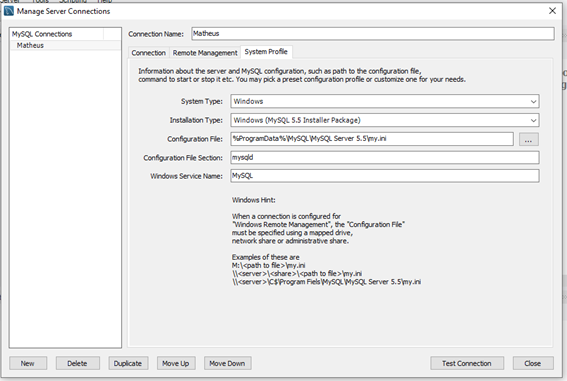Screen dimensions: 567x381
Task: Click the MySQL Workbench icon in title bar
Action: pyautogui.click(x=9, y=11)
